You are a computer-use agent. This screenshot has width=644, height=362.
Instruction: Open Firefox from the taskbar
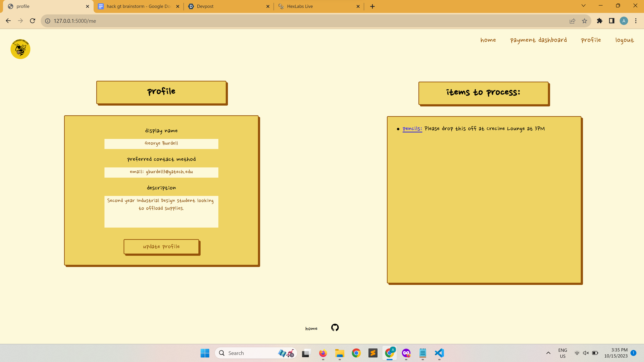(x=323, y=353)
